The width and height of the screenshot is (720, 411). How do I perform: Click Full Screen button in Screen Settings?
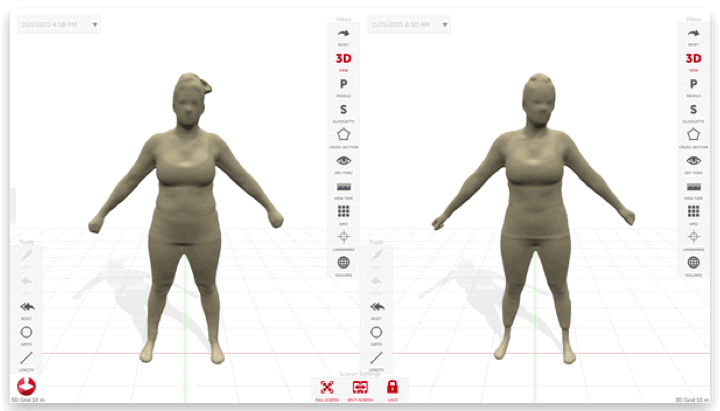326,387
